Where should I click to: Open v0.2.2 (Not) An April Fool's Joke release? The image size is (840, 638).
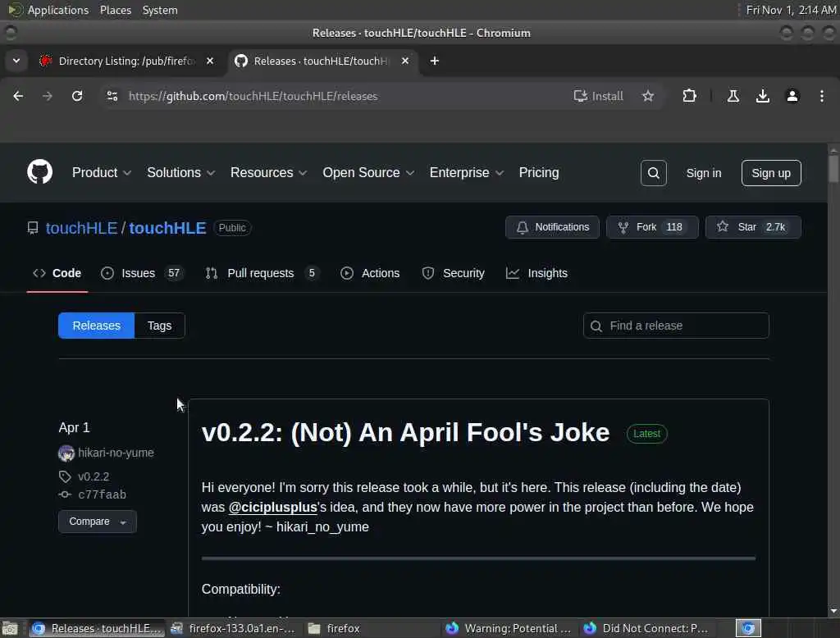point(405,432)
